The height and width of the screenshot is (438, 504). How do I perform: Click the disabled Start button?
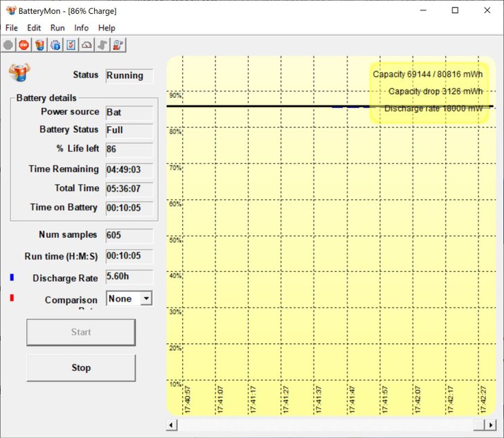pos(81,332)
